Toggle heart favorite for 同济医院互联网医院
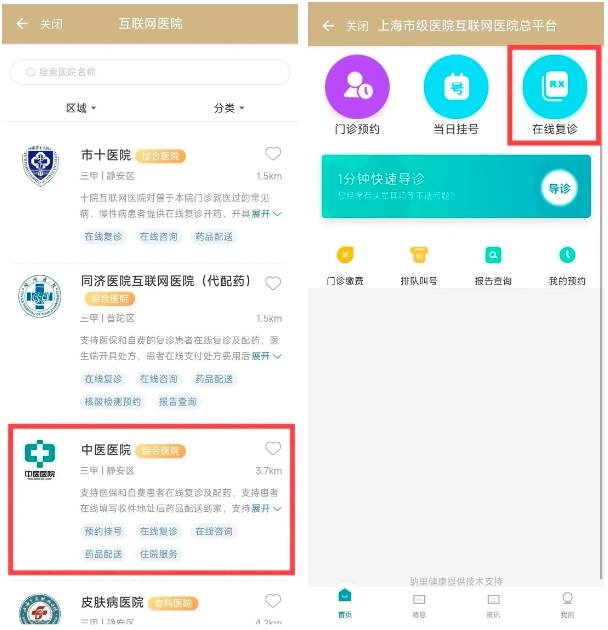 (x=273, y=283)
